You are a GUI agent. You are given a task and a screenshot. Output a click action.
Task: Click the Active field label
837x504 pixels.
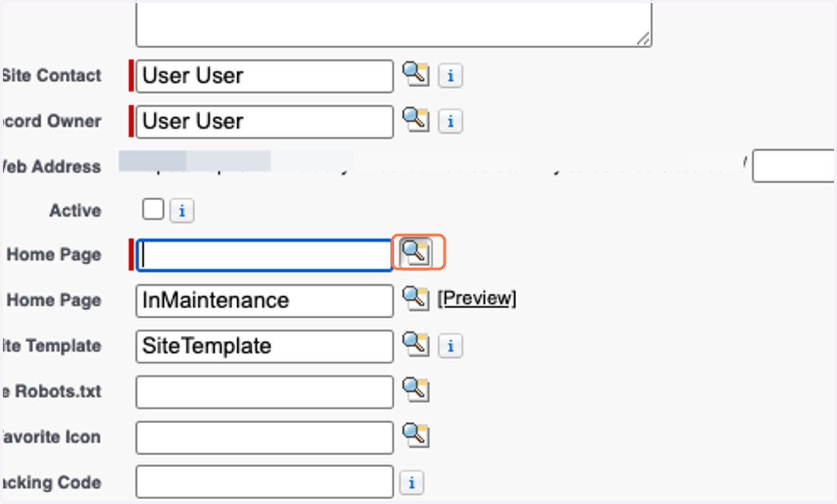pos(75,211)
